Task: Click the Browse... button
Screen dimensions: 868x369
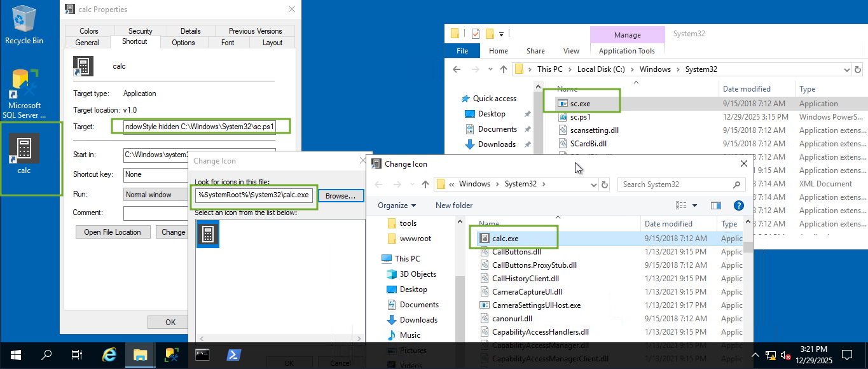Action: pos(341,195)
